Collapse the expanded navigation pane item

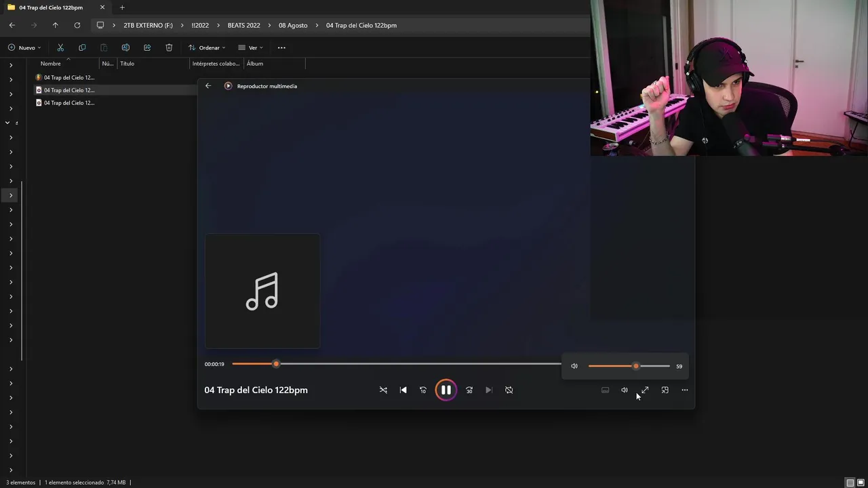pyautogui.click(x=7, y=123)
